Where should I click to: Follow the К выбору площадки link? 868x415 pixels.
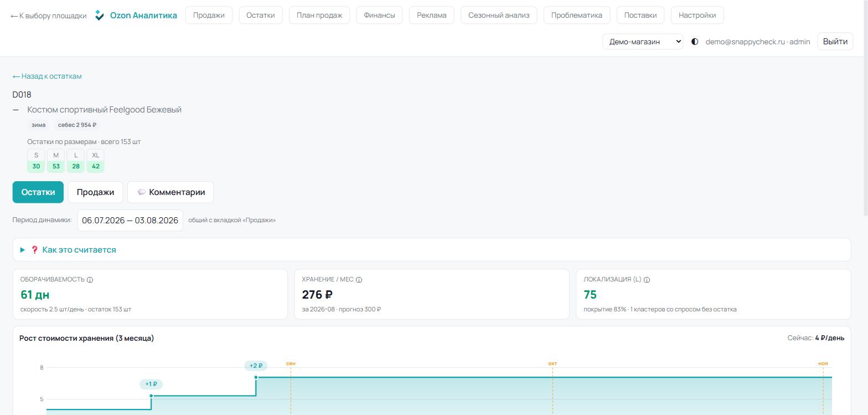49,16
